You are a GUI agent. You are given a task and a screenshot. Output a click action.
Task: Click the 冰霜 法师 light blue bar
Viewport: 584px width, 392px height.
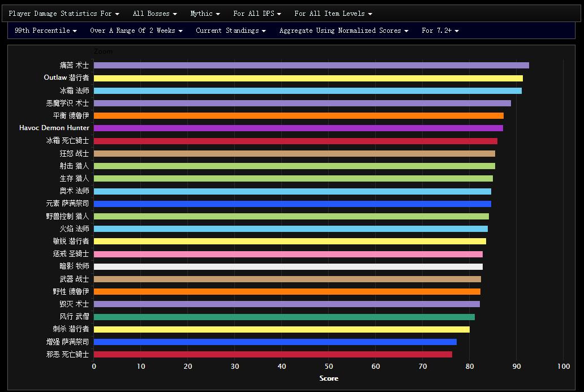click(x=307, y=91)
